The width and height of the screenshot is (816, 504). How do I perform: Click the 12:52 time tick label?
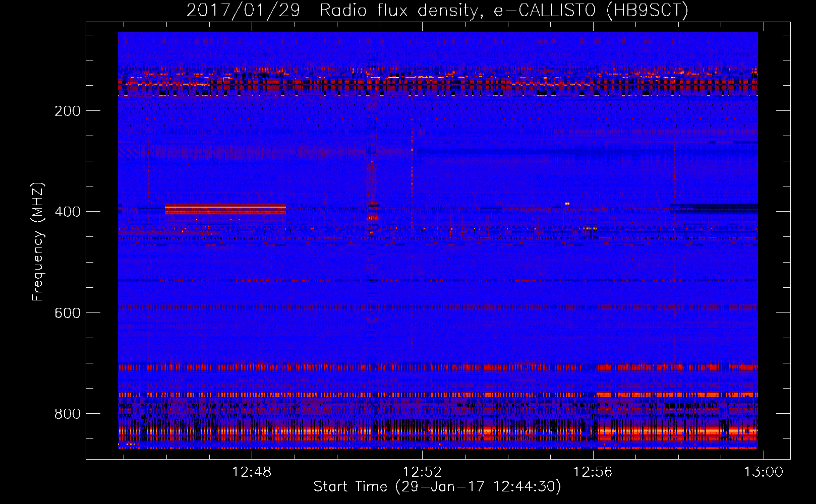[x=422, y=472]
